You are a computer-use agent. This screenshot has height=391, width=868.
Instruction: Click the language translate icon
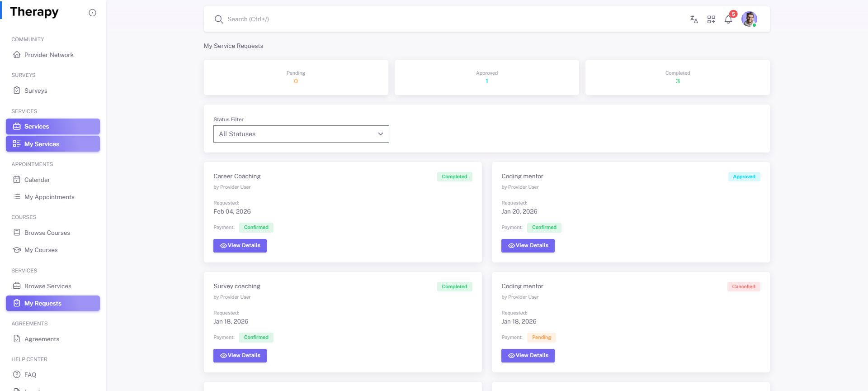point(694,19)
